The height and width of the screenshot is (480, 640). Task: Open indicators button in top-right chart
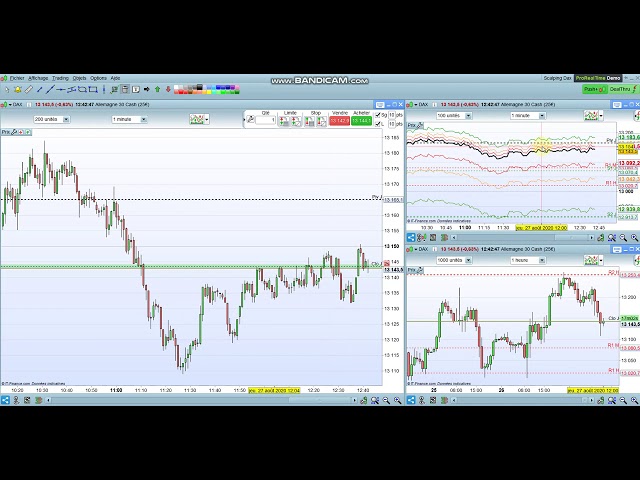point(591,116)
